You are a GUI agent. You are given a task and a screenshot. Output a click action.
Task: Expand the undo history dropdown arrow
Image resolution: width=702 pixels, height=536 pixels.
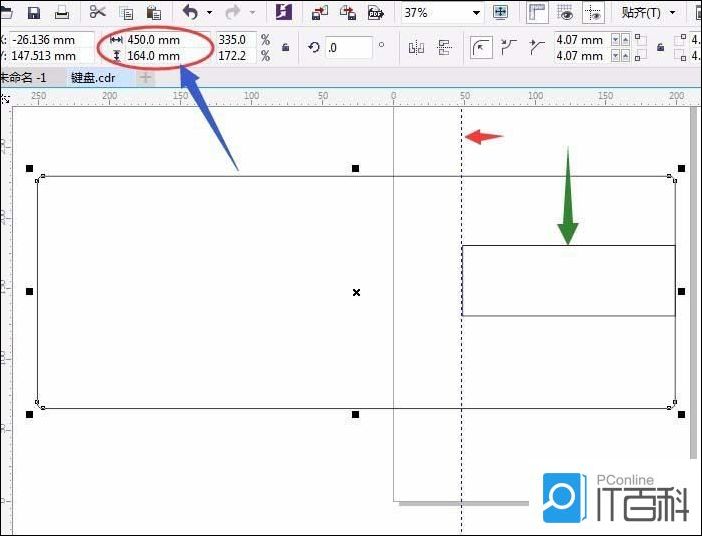(209, 13)
